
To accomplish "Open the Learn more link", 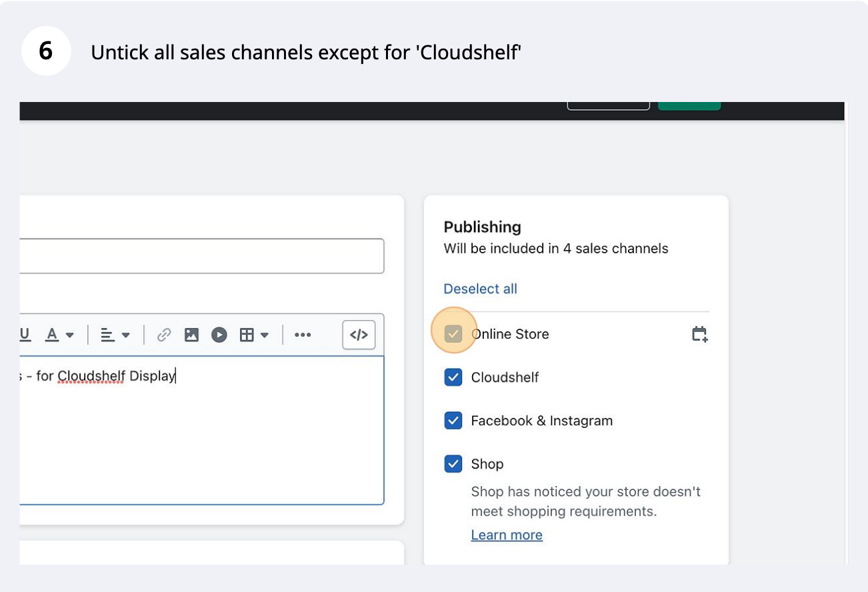I will (507, 535).
